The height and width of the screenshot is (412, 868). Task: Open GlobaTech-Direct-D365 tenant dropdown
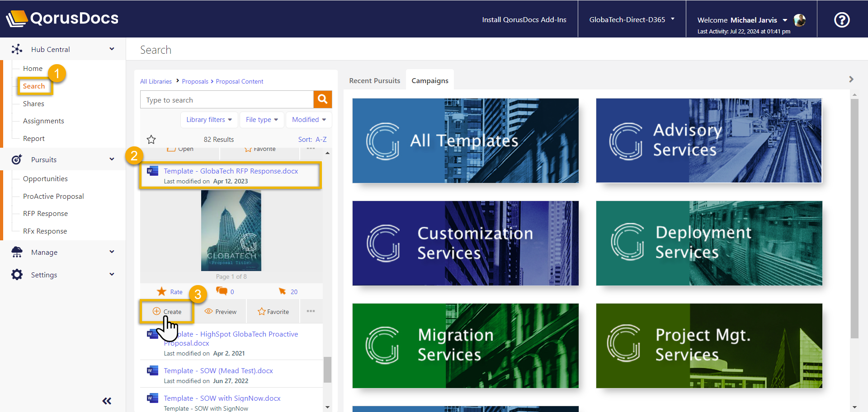[x=632, y=19]
